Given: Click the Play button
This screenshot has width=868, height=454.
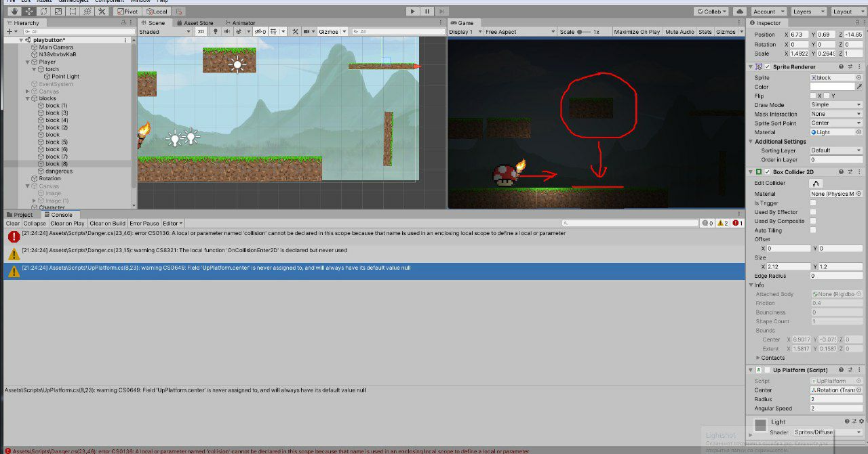Looking at the screenshot, I should click(412, 12).
